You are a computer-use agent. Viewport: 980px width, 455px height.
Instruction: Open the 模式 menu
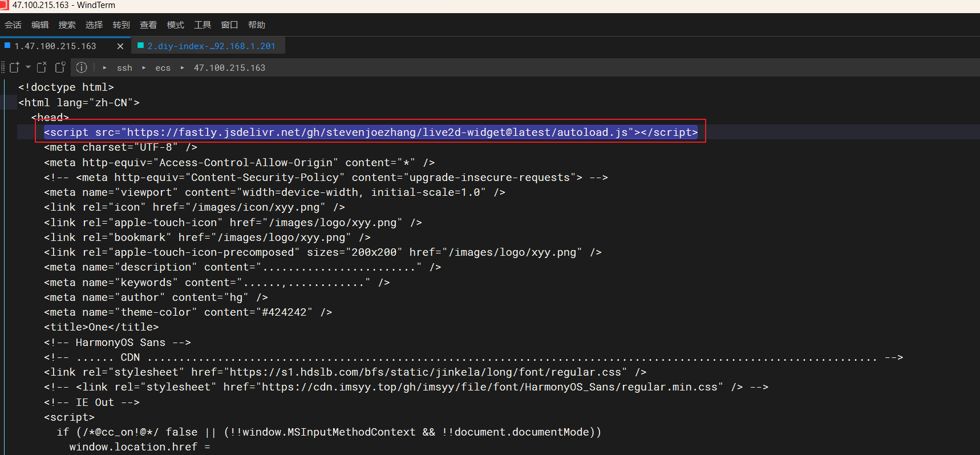pos(175,25)
